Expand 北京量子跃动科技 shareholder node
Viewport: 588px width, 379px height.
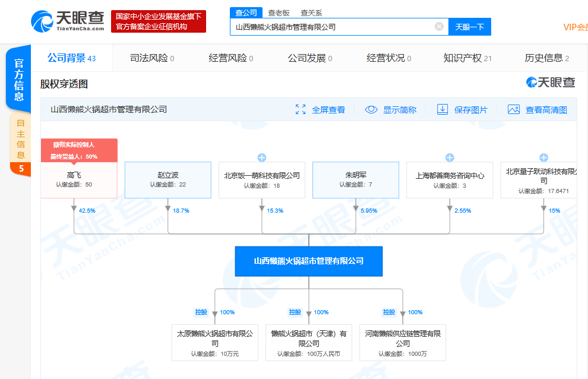(543, 157)
